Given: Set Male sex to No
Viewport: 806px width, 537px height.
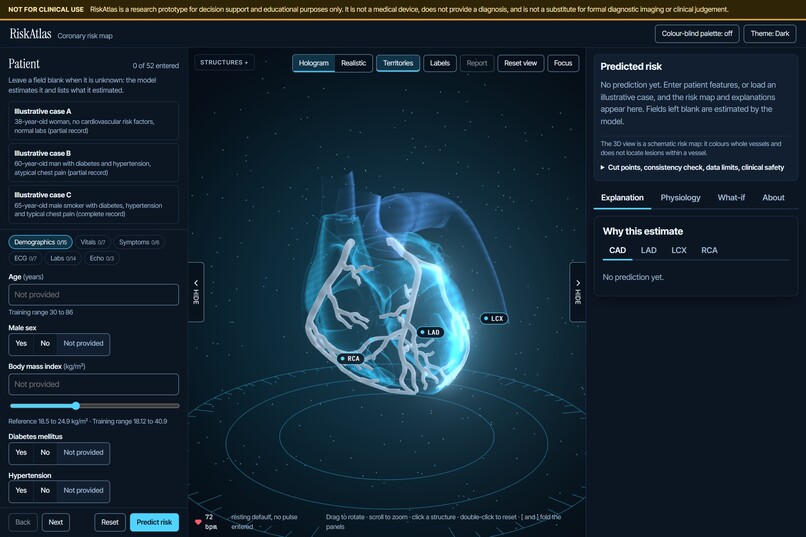Looking at the screenshot, I should pos(45,344).
